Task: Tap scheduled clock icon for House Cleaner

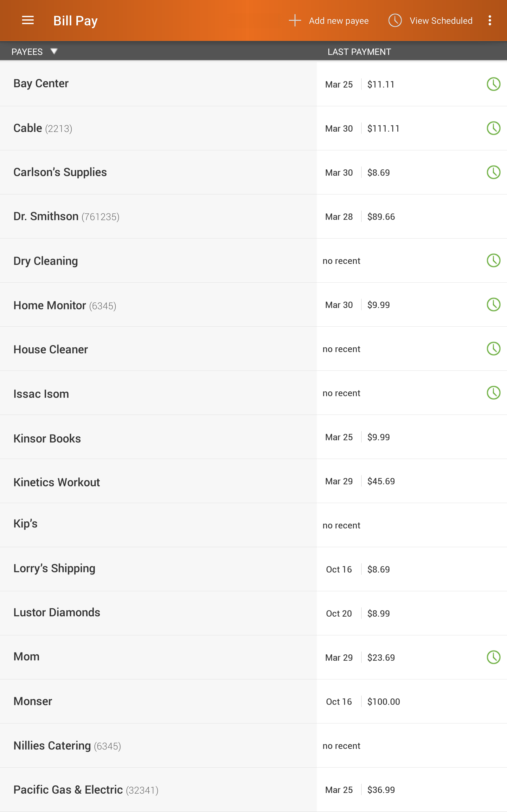Action: pyautogui.click(x=493, y=349)
